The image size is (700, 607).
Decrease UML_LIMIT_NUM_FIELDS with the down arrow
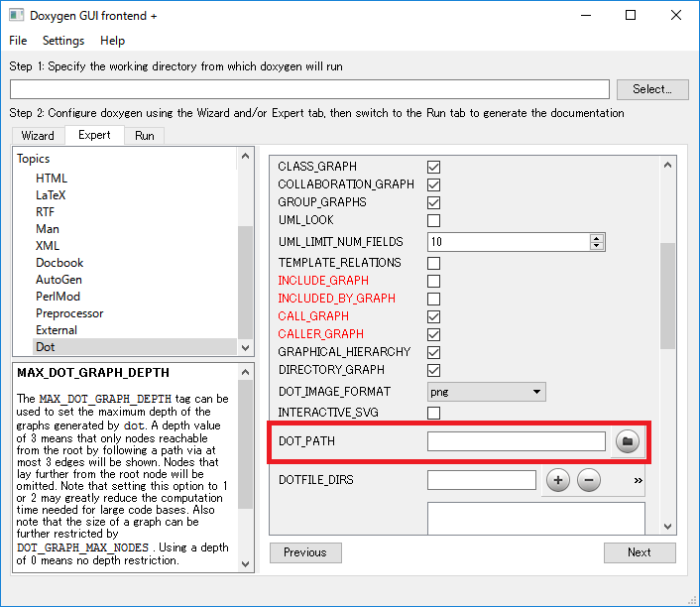[597, 246]
